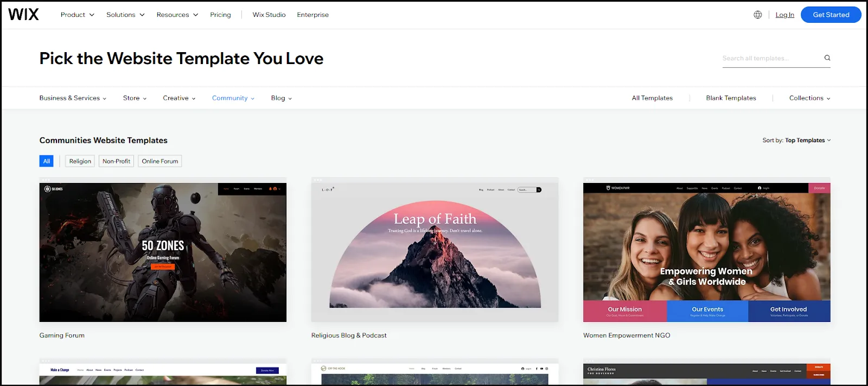Viewport: 868px width, 386px height.
Task: Select the All filter chip
Action: point(47,161)
